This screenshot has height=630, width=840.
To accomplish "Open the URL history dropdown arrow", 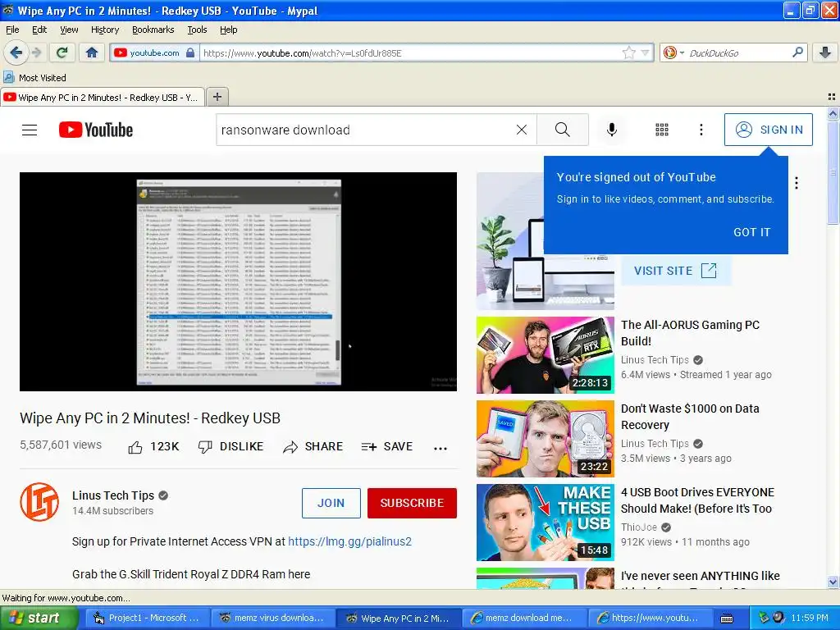I will coord(645,52).
